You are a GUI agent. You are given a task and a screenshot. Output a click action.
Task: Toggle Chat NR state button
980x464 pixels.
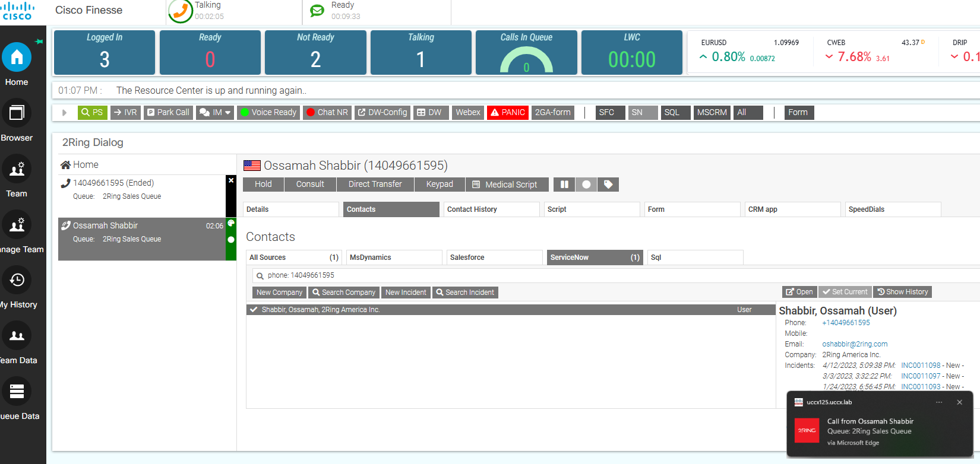[x=327, y=112]
